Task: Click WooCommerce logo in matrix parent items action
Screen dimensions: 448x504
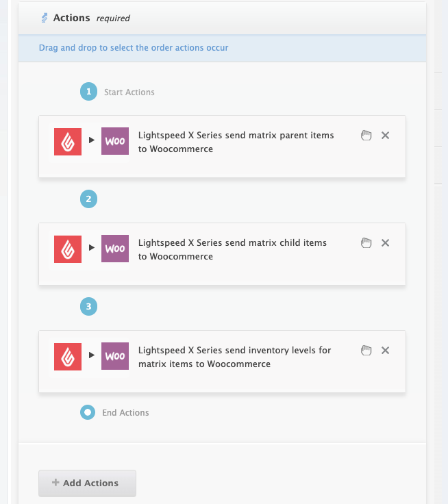Action: tap(115, 141)
